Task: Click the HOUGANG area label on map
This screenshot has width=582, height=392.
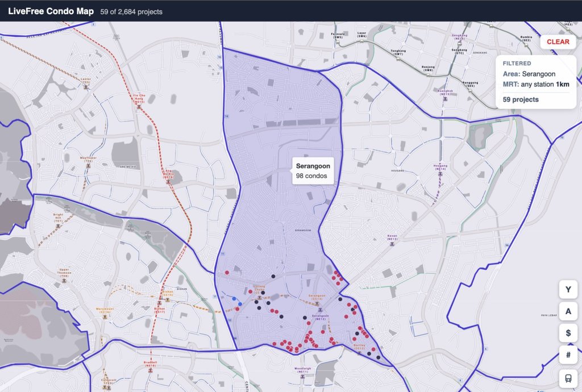Action: point(397,170)
